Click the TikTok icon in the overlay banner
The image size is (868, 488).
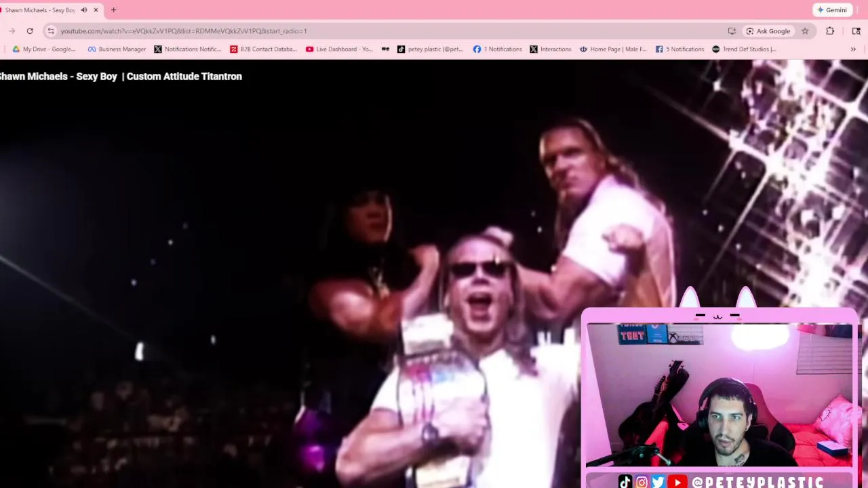point(625,482)
